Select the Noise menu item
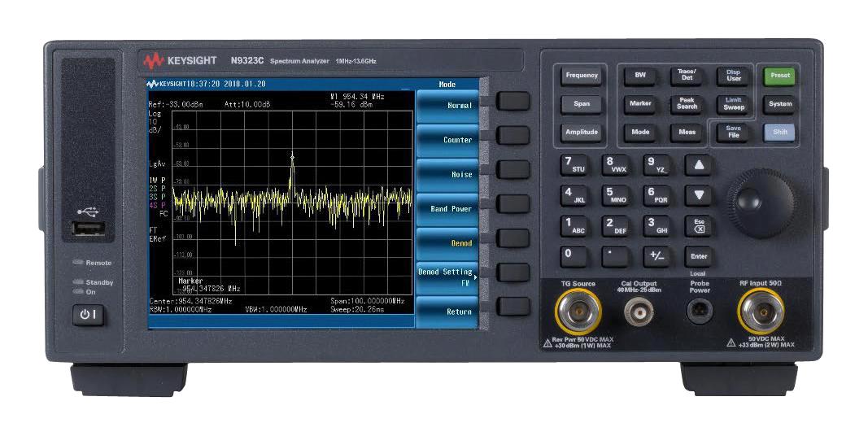 pyautogui.click(x=446, y=174)
